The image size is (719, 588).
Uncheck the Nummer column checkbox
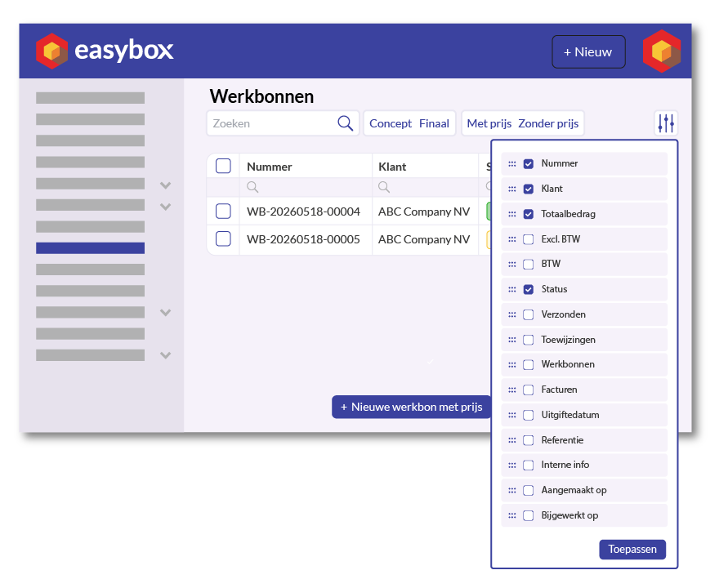[529, 163]
